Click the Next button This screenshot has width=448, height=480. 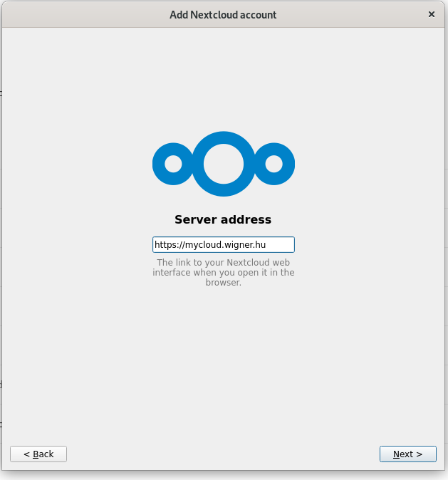click(x=408, y=454)
